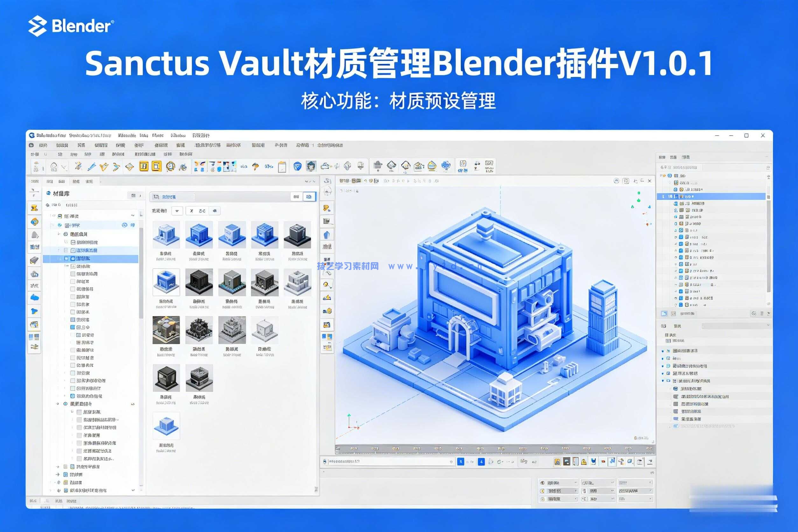798x532 pixels.
Task: Click the clipboard icon in the main toolbar
Action: coord(282,167)
